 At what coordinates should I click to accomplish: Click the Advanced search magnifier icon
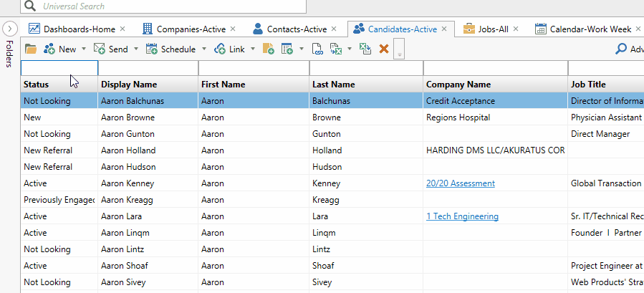click(x=620, y=49)
